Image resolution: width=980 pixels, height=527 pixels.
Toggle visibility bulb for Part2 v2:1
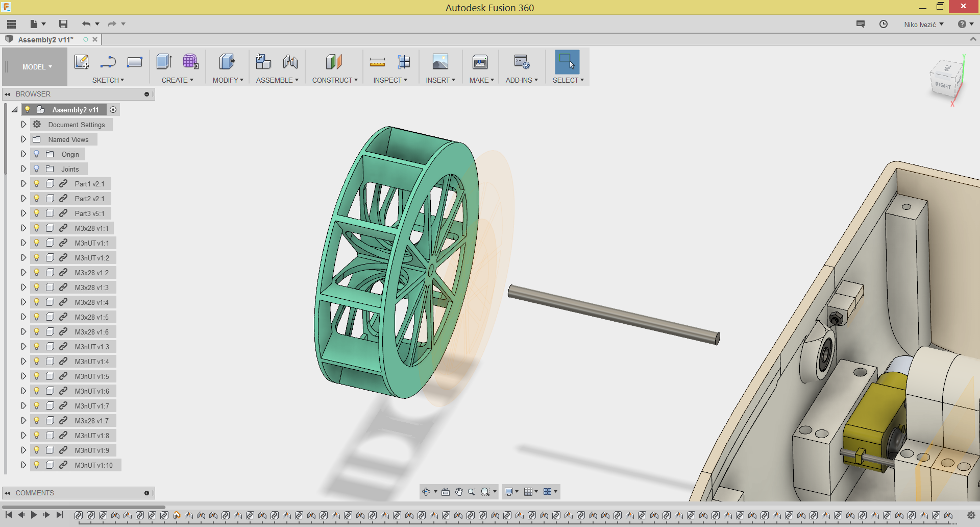37,198
